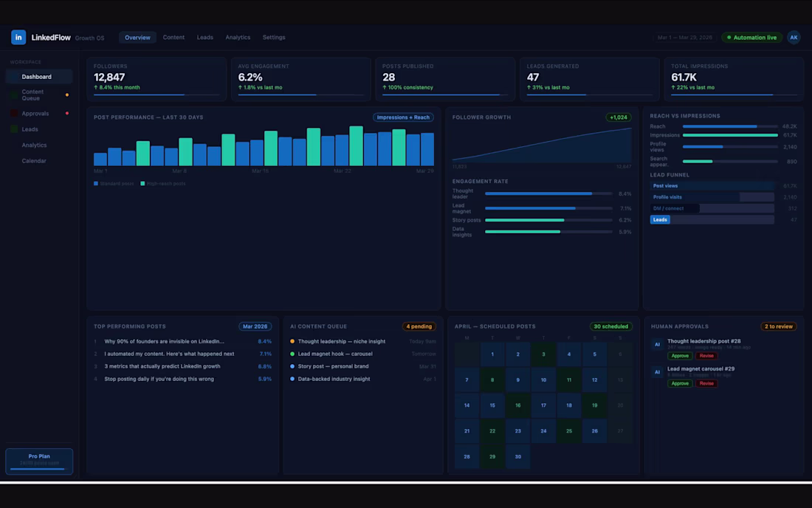
Task: Open the Content Queue from the sidebar
Action: coord(32,94)
